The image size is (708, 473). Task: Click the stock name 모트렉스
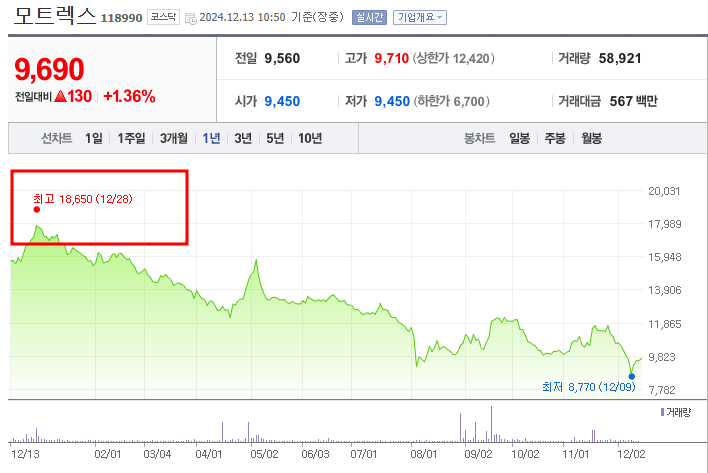click(55, 15)
